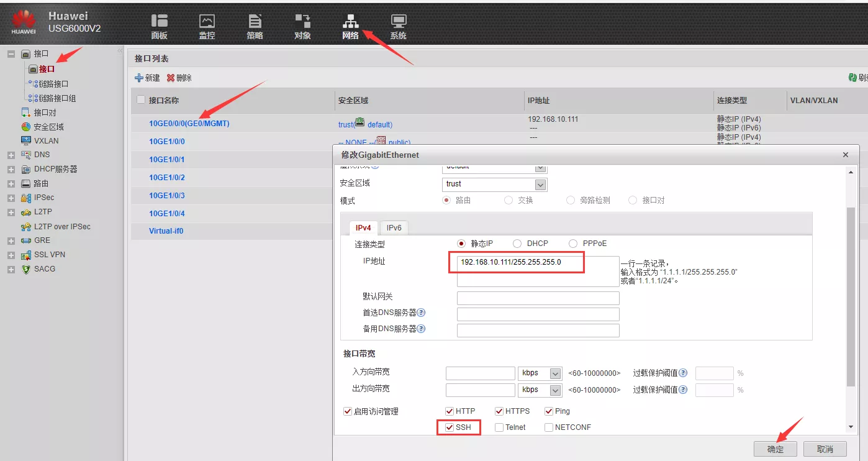The height and width of the screenshot is (461, 868).
Task: Open the 对象 objects icon
Action: pyautogui.click(x=302, y=22)
